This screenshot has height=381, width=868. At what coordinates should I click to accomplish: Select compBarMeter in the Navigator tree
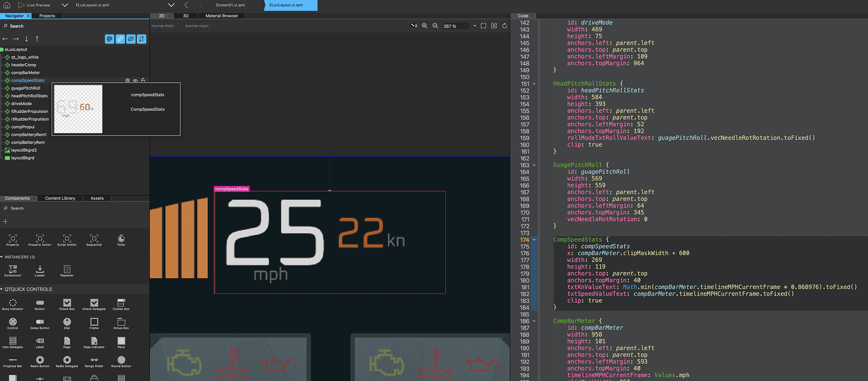pyautogui.click(x=25, y=73)
